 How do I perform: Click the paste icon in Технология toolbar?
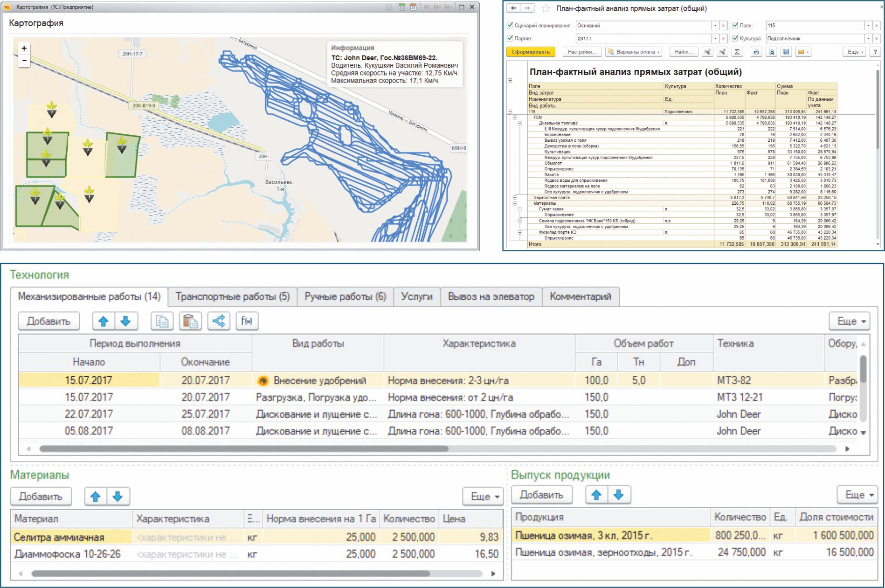pos(190,321)
